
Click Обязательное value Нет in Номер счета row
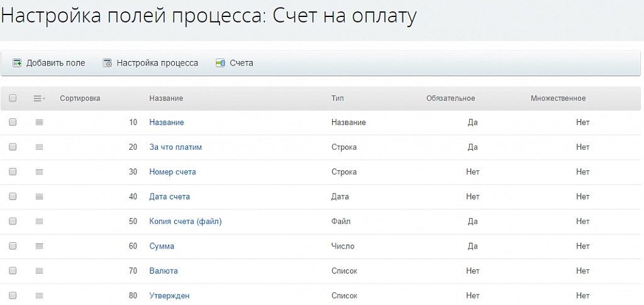(473, 172)
